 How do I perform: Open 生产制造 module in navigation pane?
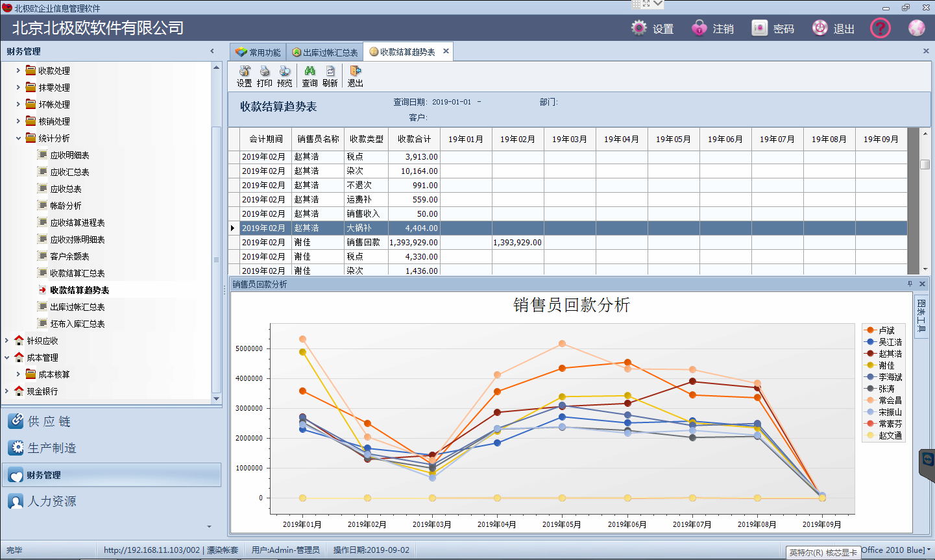tap(112, 448)
